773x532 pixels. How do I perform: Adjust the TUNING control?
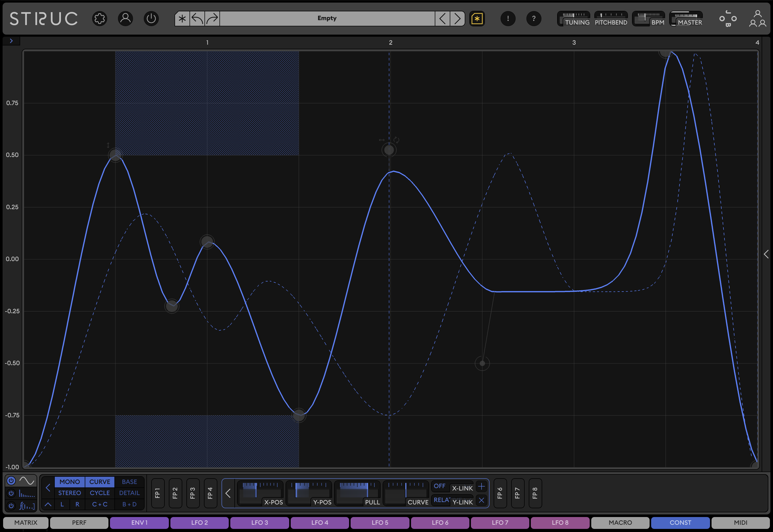574,19
